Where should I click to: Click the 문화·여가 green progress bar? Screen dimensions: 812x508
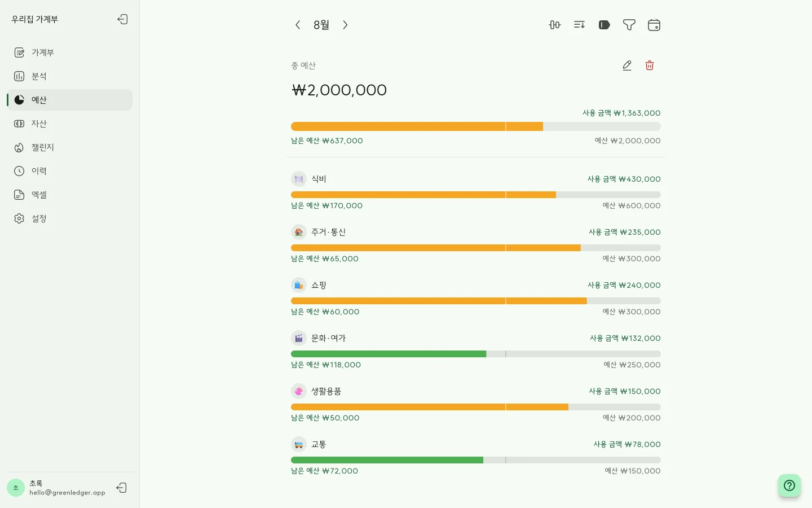pyautogui.click(x=389, y=354)
